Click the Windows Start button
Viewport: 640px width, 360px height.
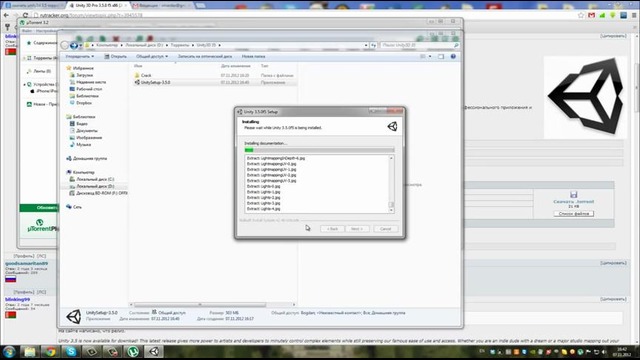9,352
